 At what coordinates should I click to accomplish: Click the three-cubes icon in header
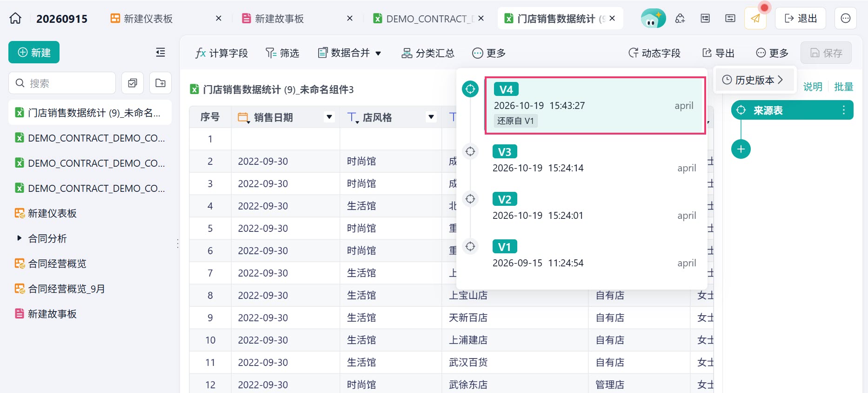click(x=680, y=19)
